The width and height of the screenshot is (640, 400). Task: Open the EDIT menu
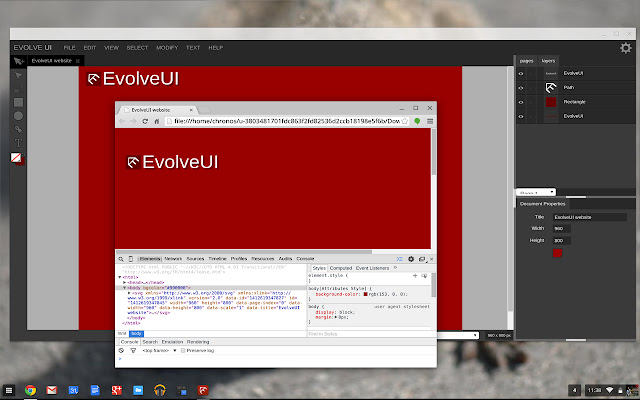point(90,48)
